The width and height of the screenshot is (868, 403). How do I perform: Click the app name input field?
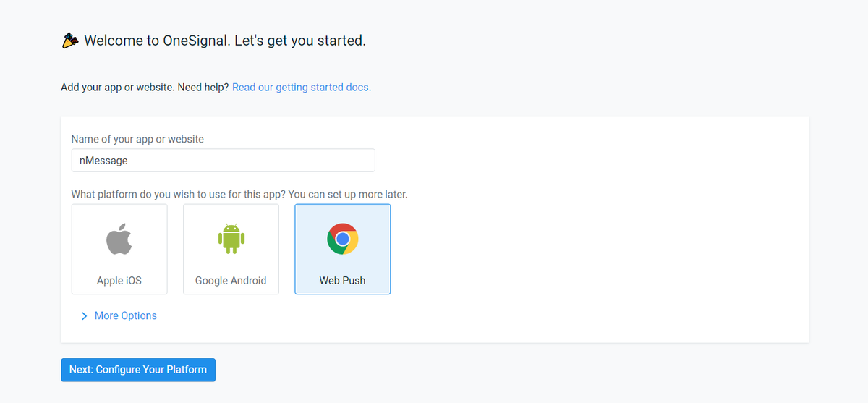pos(223,161)
